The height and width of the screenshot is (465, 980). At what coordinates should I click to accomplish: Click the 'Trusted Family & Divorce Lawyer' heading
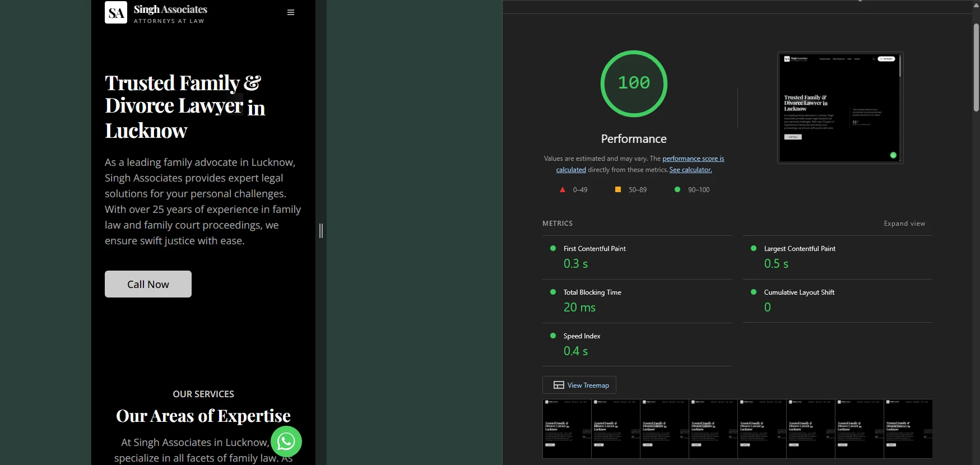click(x=185, y=106)
